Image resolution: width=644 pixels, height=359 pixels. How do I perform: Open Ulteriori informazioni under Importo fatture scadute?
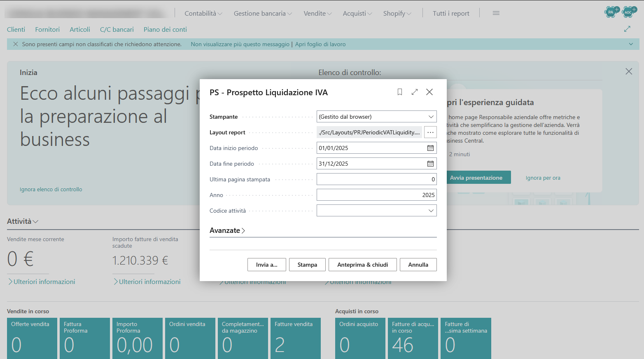click(x=147, y=282)
